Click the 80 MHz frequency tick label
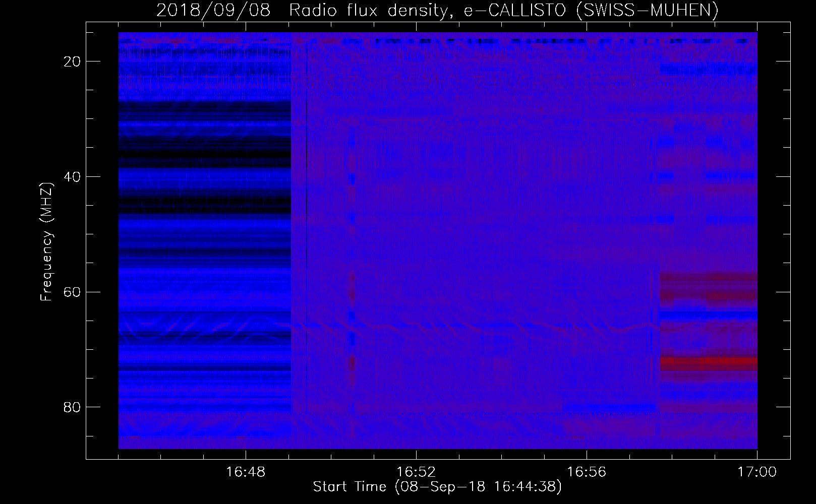Viewport: 816px width, 504px height. (73, 407)
